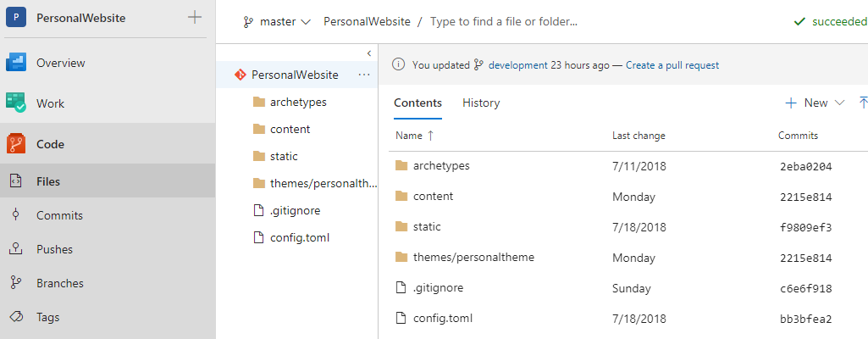Click the plus icon beside PersonalWebsite project
The width and height of the screenshot is (868, 339).
194,17
